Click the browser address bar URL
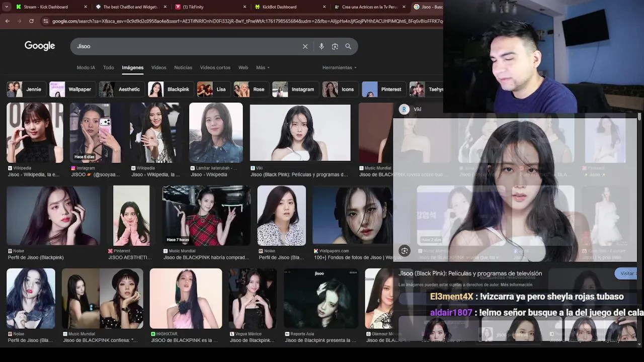Screen dimensions: 644x362 [247, 21]
